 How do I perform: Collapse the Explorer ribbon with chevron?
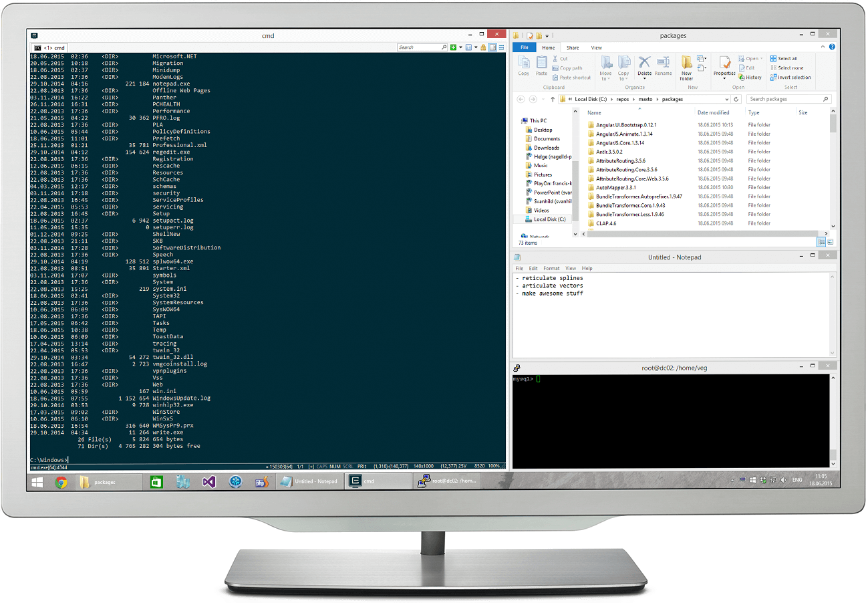coord(823,47)
